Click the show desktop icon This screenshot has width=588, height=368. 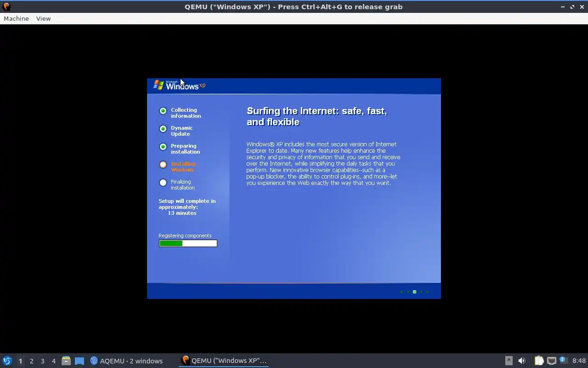click(x=79, y=361)
